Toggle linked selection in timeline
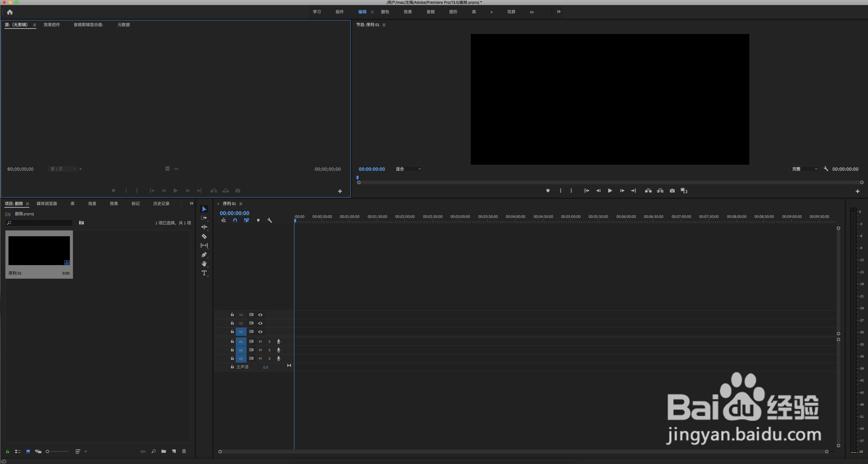Screen dimensions: 868x464 (x=246, y=220)
